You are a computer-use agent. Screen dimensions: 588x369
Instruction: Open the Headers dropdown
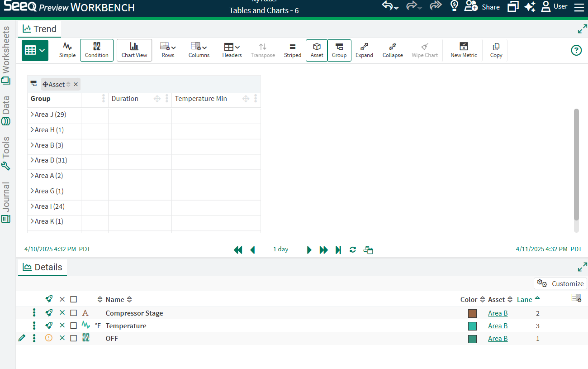click(232, 50)
